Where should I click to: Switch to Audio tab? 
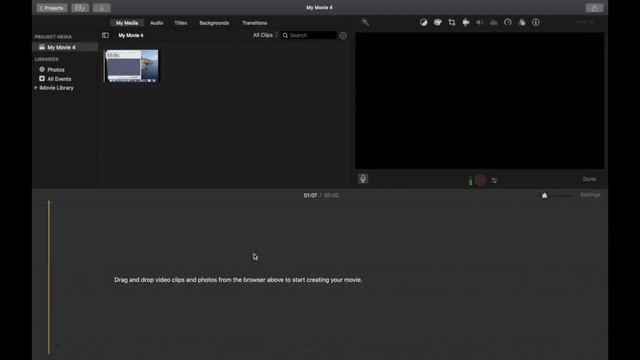pyautogui.click(x=157, y=23)
